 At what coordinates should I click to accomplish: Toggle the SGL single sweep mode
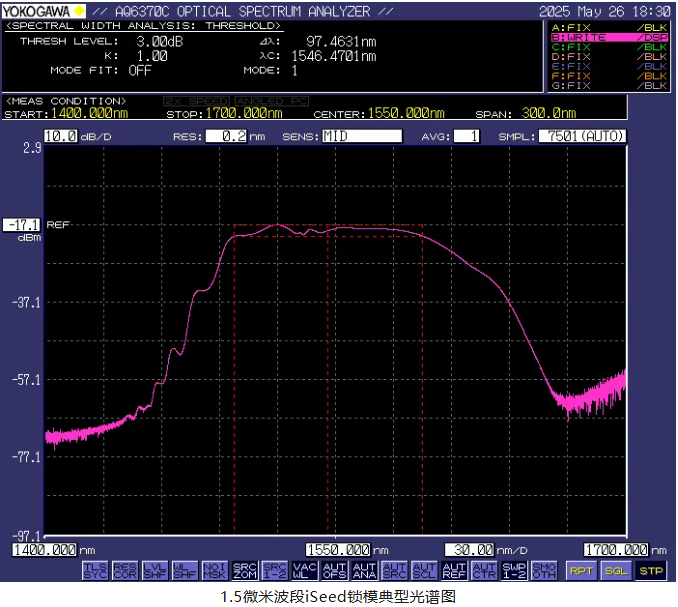pos(616,570)
